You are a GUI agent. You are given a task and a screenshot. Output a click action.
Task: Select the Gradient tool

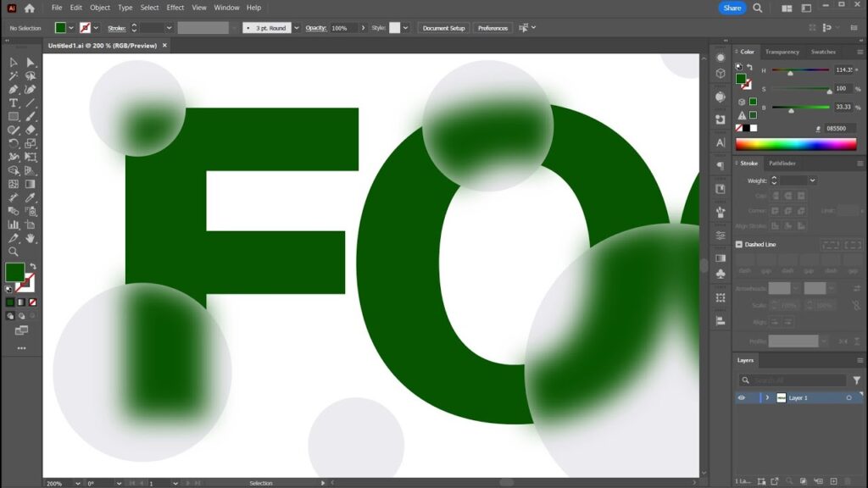(31, 184)
